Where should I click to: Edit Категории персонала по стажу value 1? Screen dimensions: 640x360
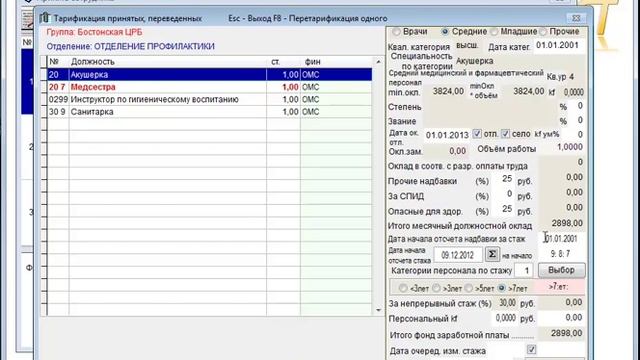(x=524, y=270)
